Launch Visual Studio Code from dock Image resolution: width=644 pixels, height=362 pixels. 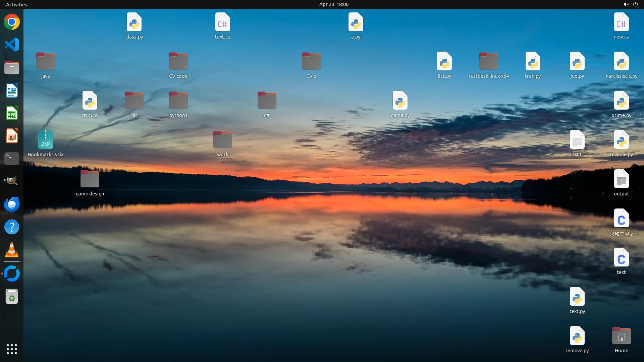tap(12, 45)
